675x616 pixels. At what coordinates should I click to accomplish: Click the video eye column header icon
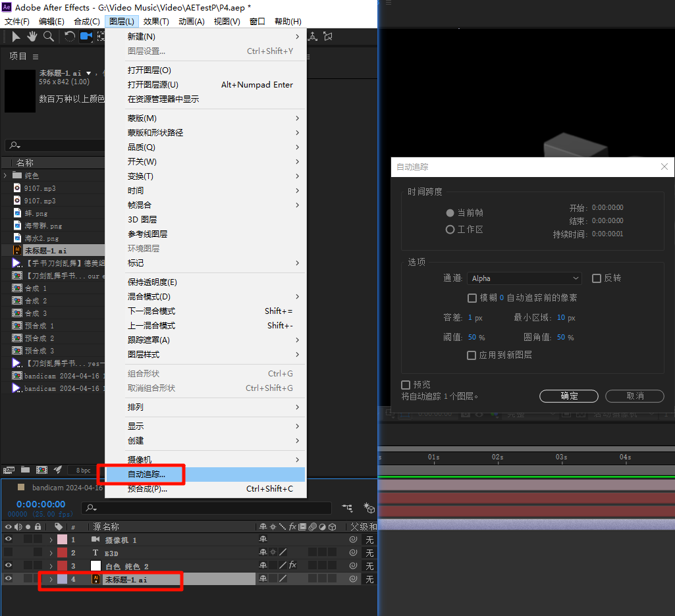8,526
